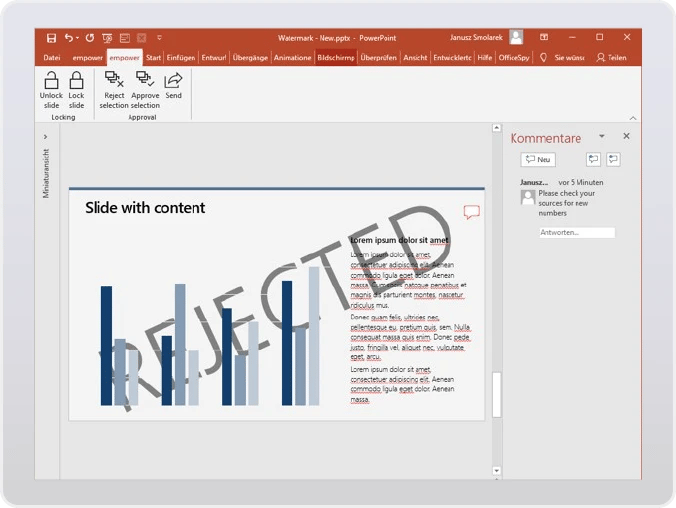The image size is (676, 508).
Task: Click Approve selection in Approval group
Action: tap(145, 90)
